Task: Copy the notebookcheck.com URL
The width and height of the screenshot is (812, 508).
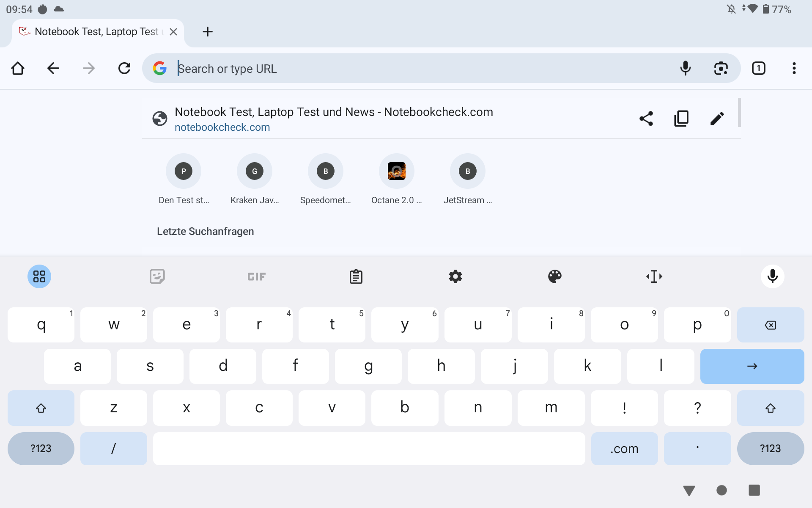Action: [x=681, y=119]
